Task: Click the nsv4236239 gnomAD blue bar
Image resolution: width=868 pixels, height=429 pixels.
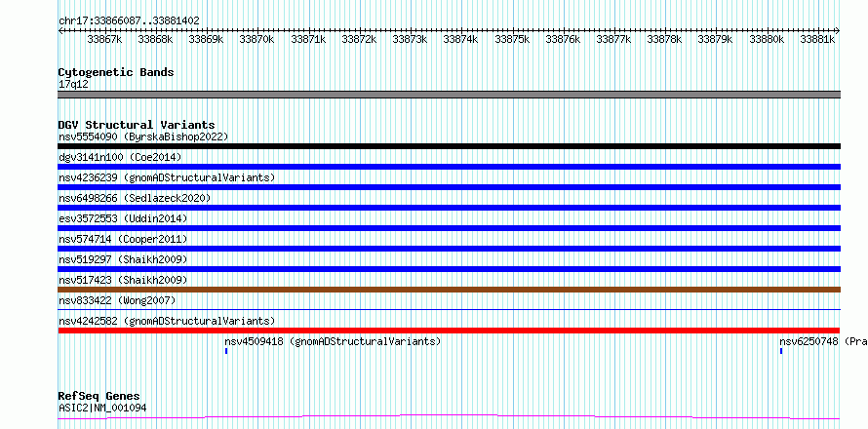Action: pos(449,187)
